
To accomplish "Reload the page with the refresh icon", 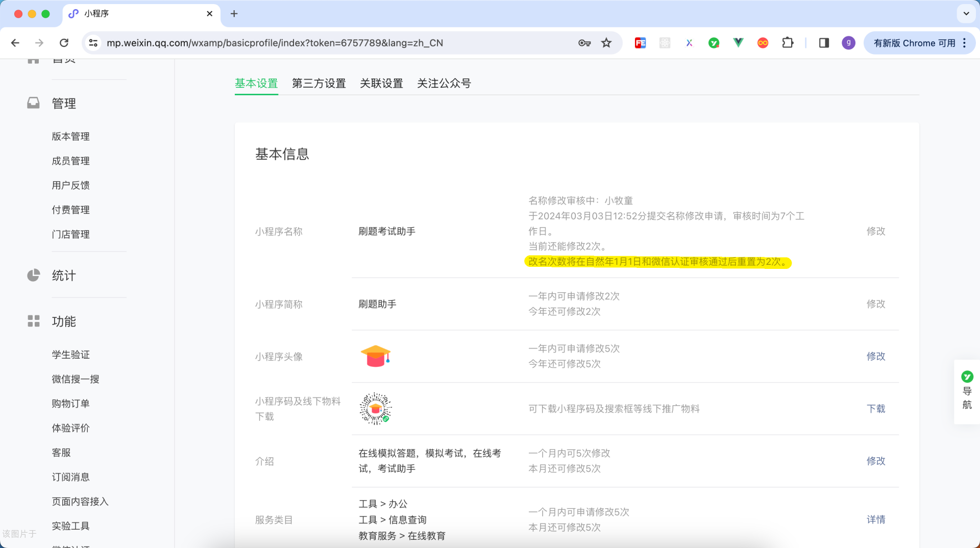I will [x=64, y=43].
